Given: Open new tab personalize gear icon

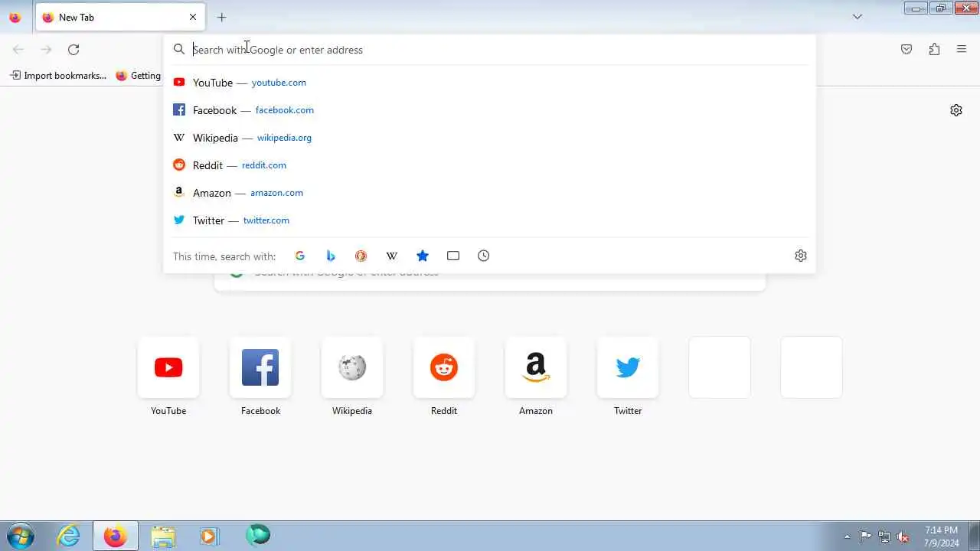Looking at the screenshot, I should click(x=956, y=110).
